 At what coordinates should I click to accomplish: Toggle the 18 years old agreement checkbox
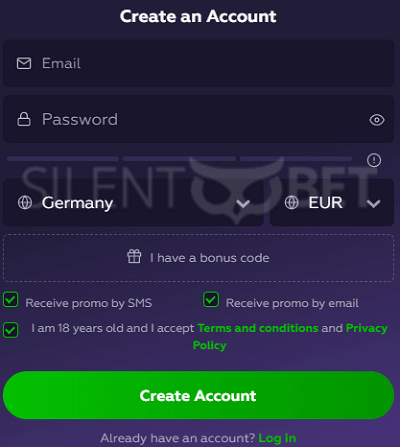click(11, 330)
